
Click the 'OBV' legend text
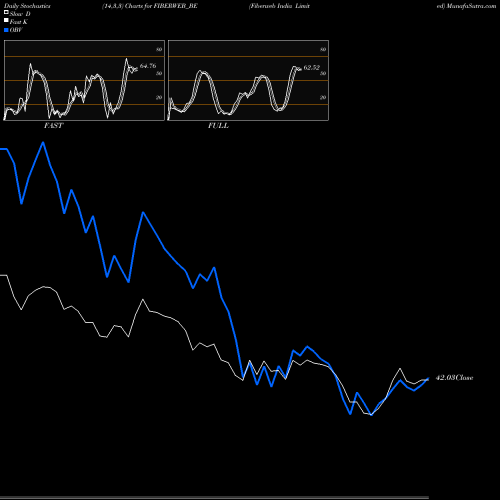pyautogui.click(x=16, y=30)
